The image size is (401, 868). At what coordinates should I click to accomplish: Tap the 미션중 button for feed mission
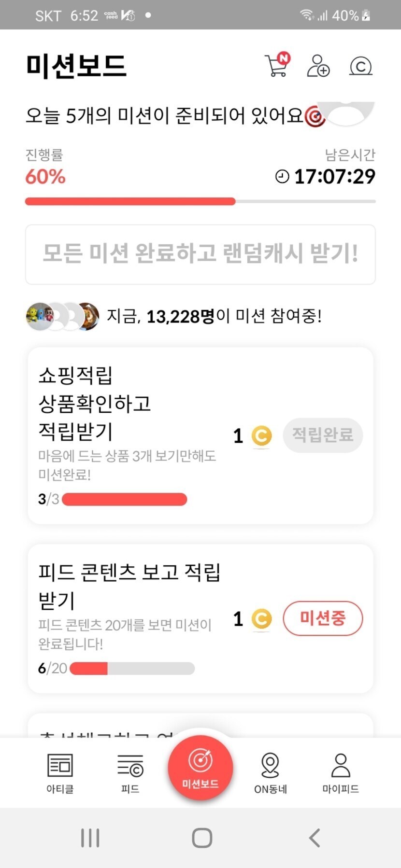point(323,618)
